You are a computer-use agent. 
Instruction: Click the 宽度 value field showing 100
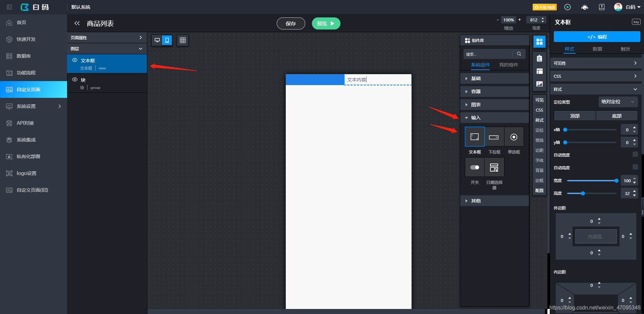point(627,181)
